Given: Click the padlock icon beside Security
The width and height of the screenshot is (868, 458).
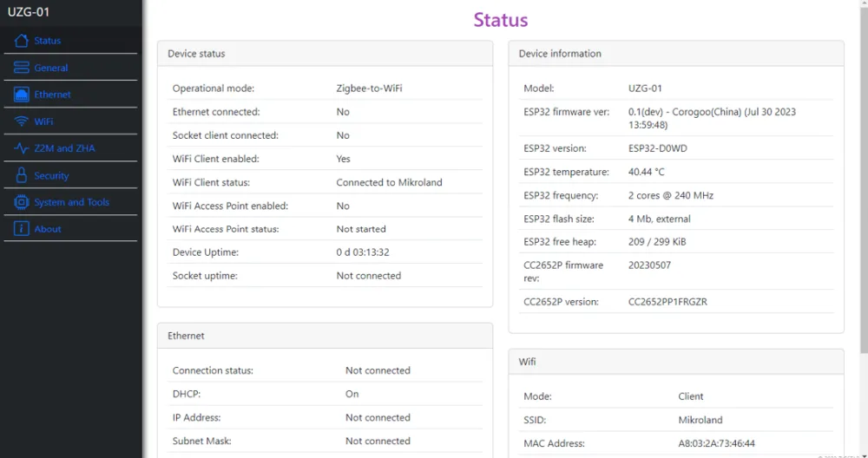Looking at the screenshot, I should pyautogui.click(x=21, y=175).
